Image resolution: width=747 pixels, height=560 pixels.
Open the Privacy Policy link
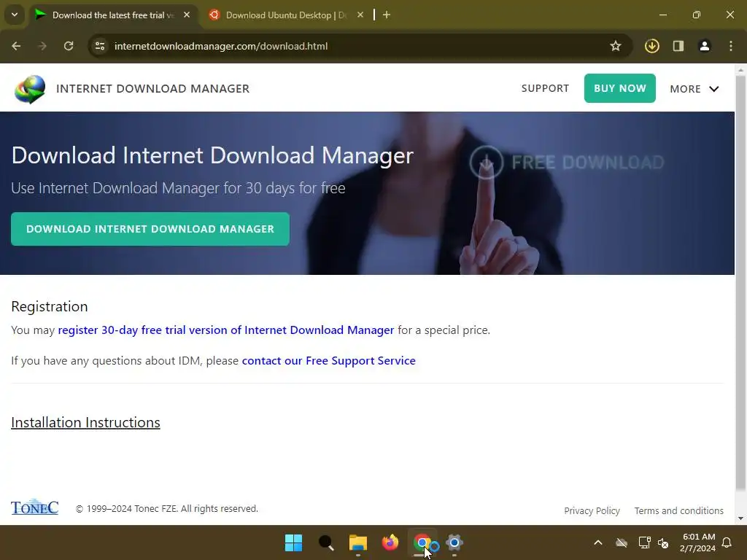coord(592,510)
